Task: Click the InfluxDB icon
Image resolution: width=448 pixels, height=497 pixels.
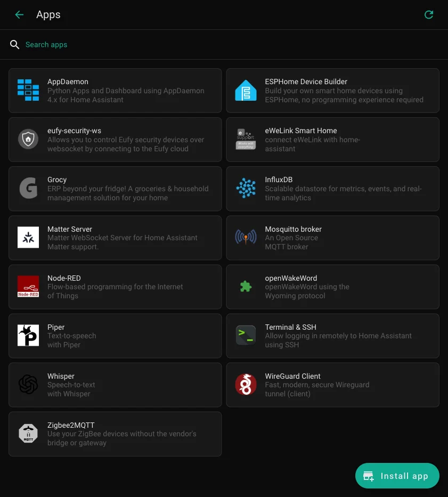Action: click(246, 189)
